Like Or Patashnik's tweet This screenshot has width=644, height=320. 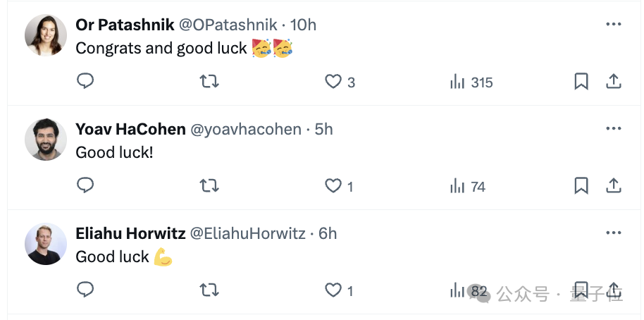pyautogui.click(x=333, y=82)
